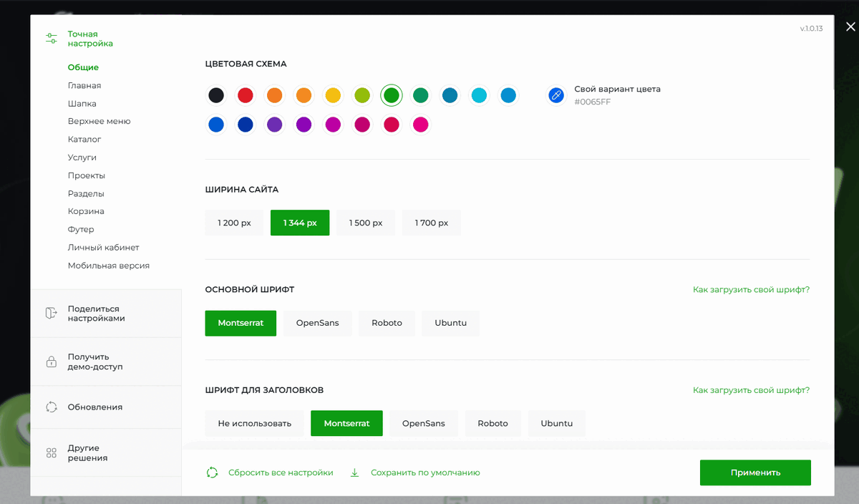Click Сохранить по умолчанию link
Image resolution: width=859 pixels, height=504 pixels.
click(425, 472)
